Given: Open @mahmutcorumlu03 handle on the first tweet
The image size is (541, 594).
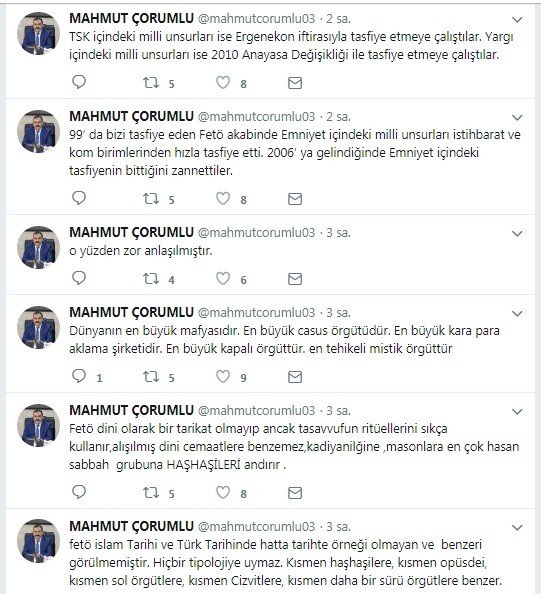Looking at the screenshot, I should (x=256, y=19).
